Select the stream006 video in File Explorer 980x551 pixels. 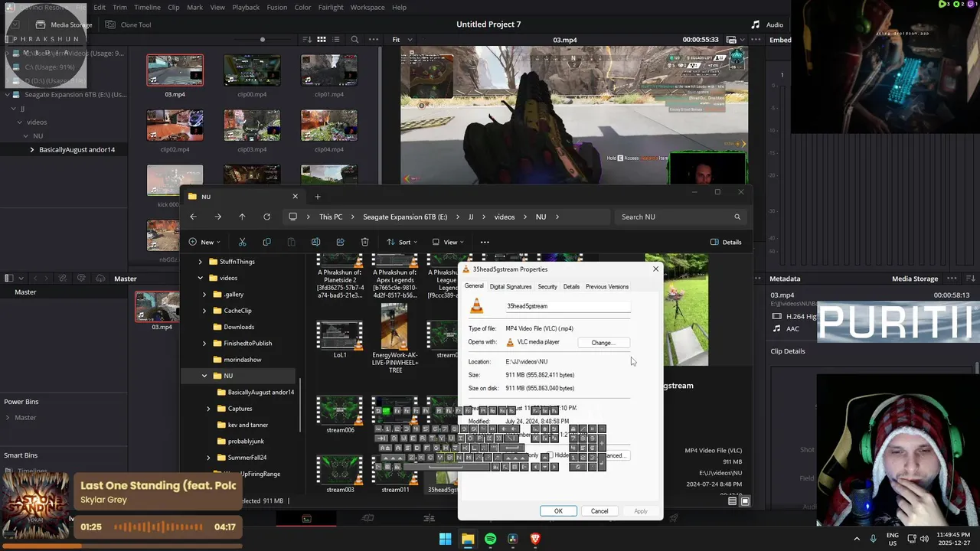click(340, 414)
